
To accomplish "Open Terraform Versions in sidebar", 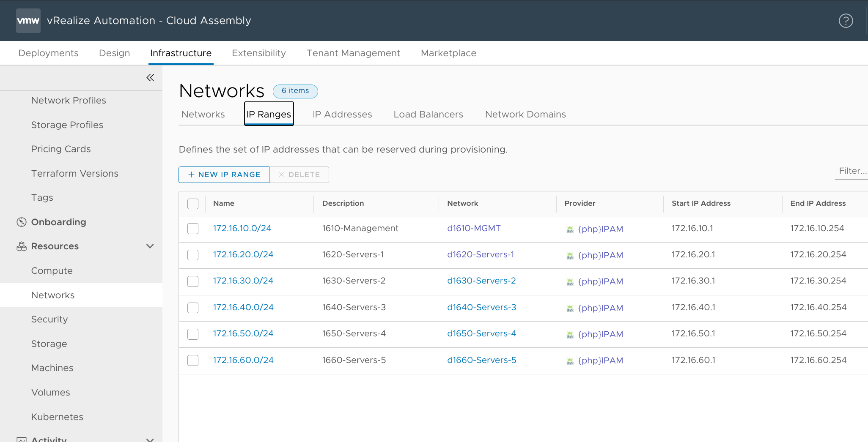I will tap(74, 174).
